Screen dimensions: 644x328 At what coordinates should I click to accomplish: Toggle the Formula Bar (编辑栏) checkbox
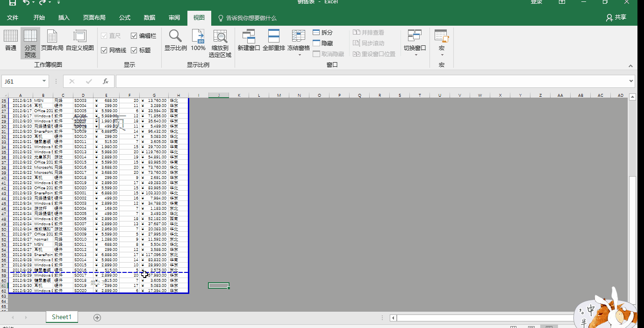[134, 36]
